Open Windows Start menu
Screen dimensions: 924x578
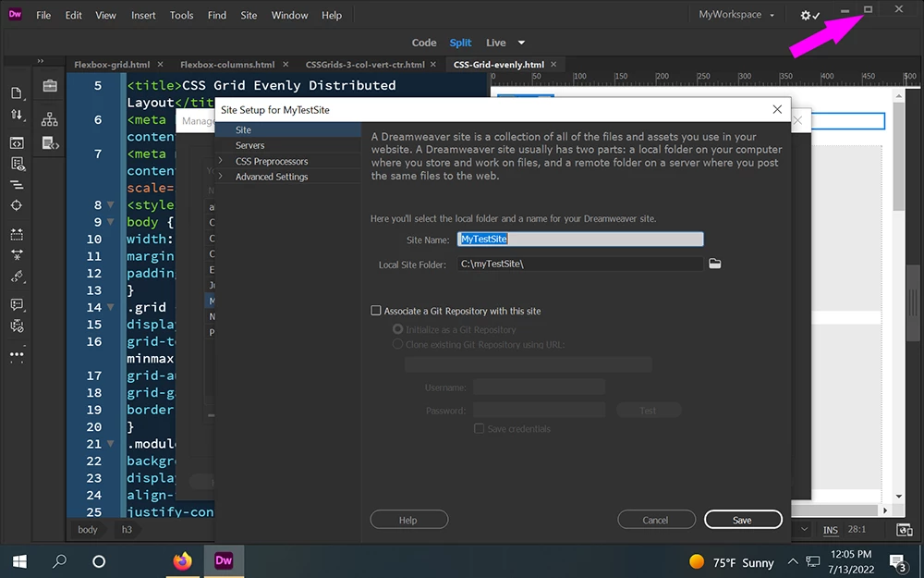pos(19,561)
